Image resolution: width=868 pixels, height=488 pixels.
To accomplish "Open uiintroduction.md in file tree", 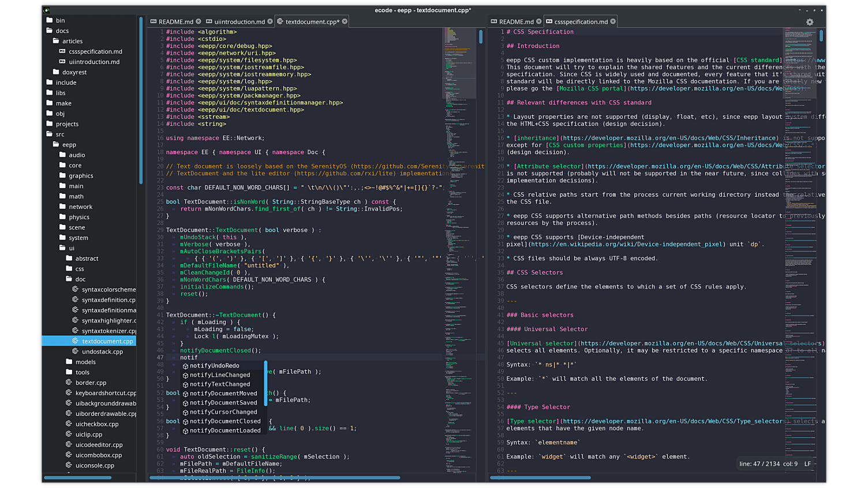I will click(89, 62).
